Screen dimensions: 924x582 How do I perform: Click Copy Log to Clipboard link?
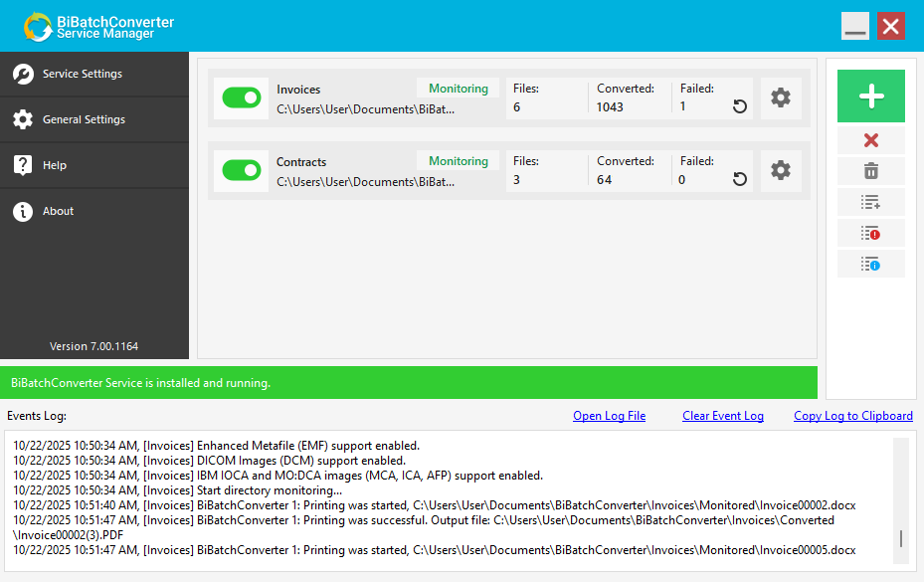pyautogui.click(x=852, y=416)
